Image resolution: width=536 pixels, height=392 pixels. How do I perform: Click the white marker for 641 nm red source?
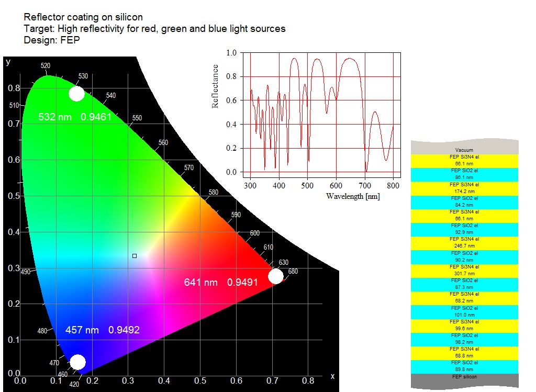pyautogui.click(x=275, y=276)
